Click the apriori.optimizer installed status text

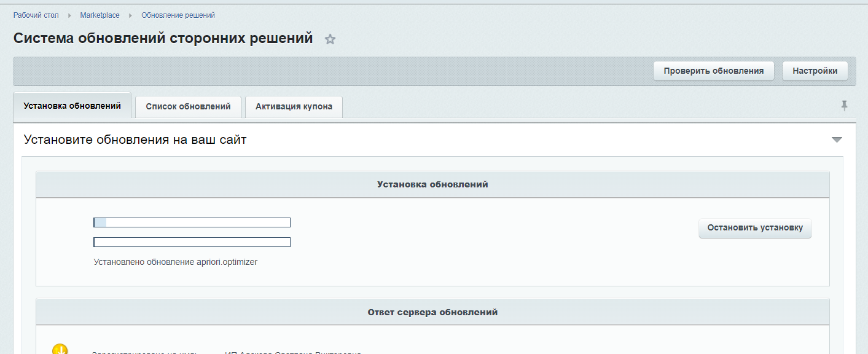[175, 262]
